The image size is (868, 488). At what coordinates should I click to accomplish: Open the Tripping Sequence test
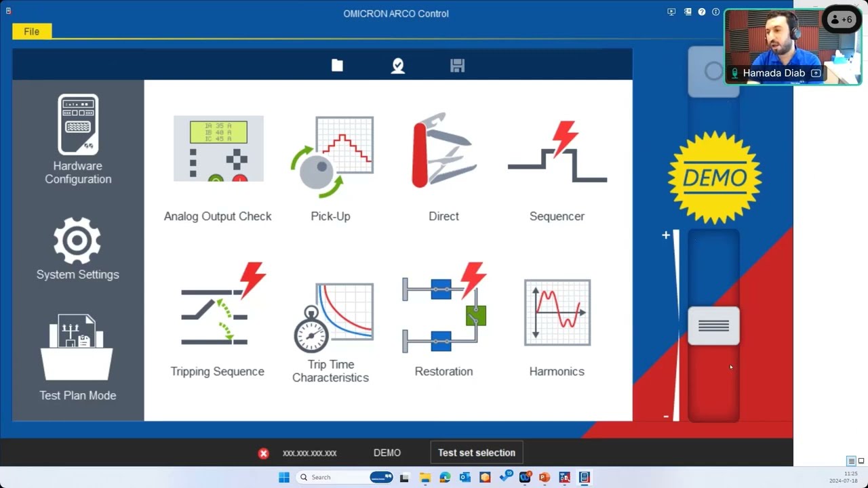pyautogui.click(x=218, y=320)
